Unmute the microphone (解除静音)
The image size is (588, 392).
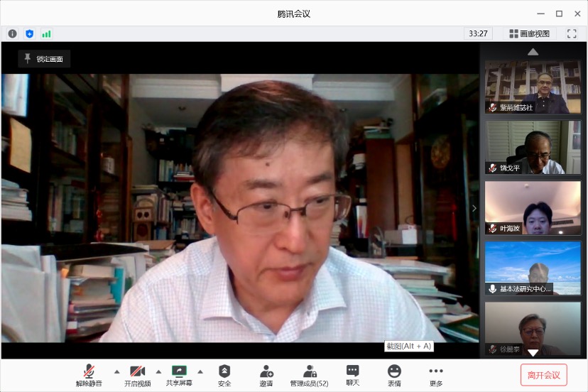[x=89, y=374]
